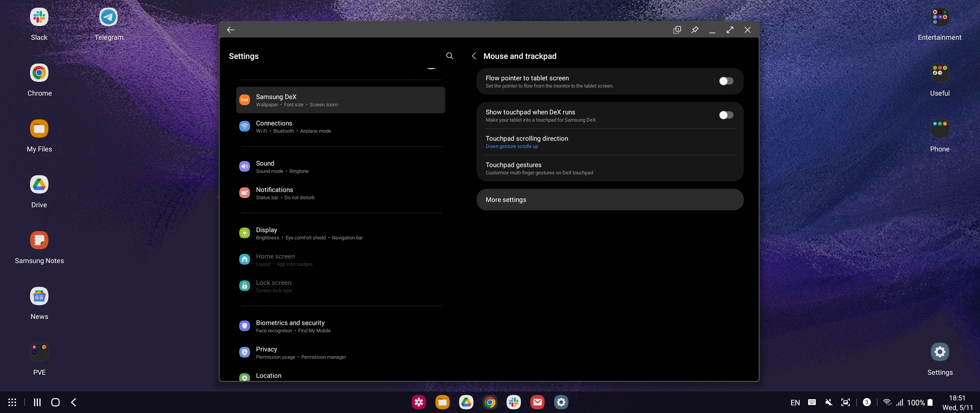
Task: Open Slack from the taskbar
Action: [514, 402]
